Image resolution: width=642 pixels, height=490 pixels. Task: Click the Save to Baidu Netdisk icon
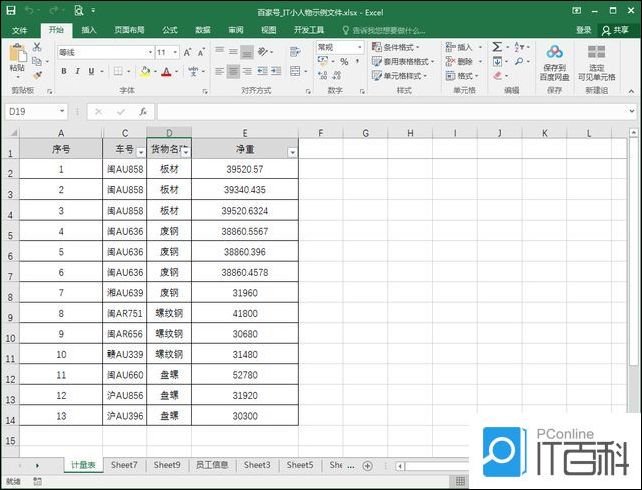click(x=554, y=53)
